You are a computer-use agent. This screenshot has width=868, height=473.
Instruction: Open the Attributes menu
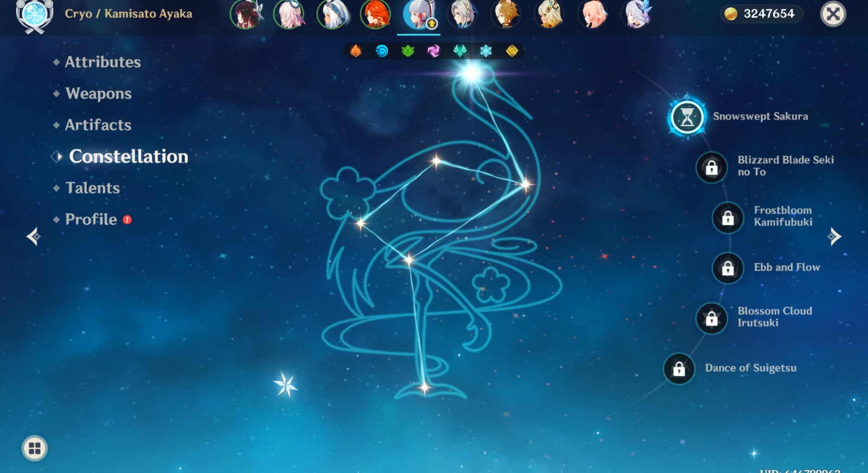[x=103, y=62]
